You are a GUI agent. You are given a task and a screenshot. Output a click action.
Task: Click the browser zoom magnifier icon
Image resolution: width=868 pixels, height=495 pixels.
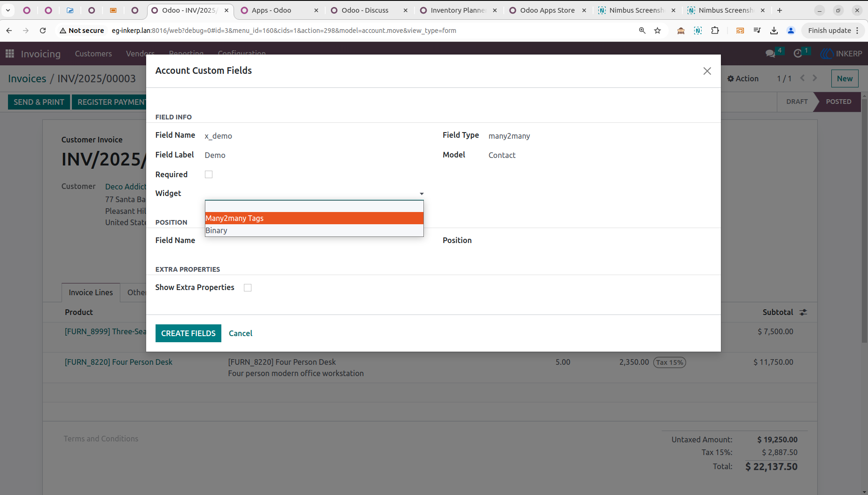642,31
